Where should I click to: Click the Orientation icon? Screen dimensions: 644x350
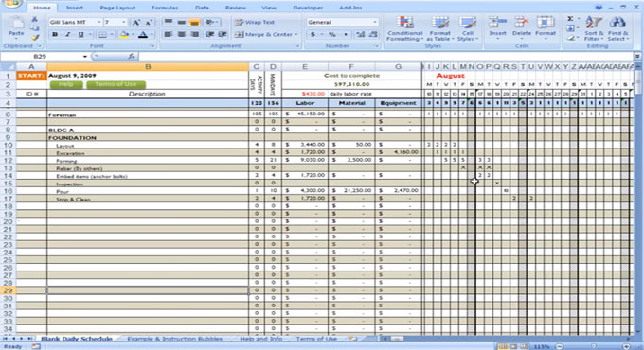(x=210, y=22)
